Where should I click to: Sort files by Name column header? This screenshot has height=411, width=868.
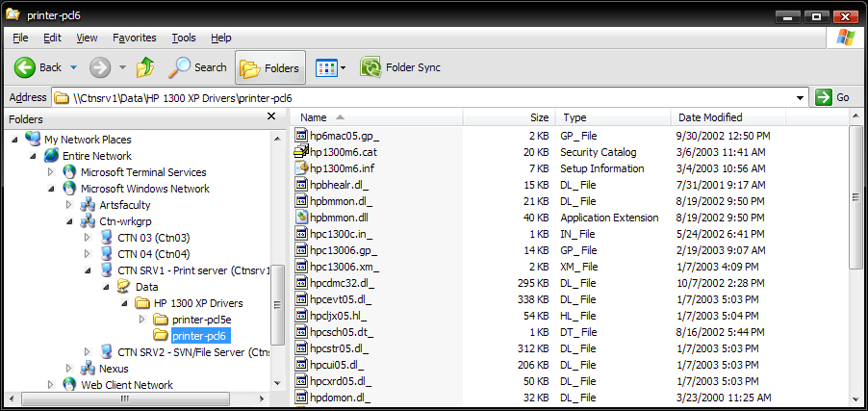pos(377,117)
